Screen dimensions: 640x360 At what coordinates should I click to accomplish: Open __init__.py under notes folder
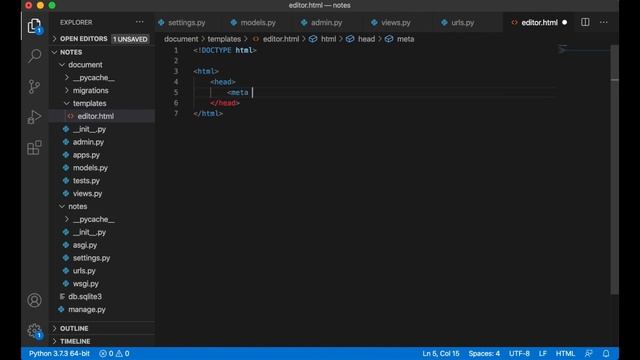click(x=102, y=232)
